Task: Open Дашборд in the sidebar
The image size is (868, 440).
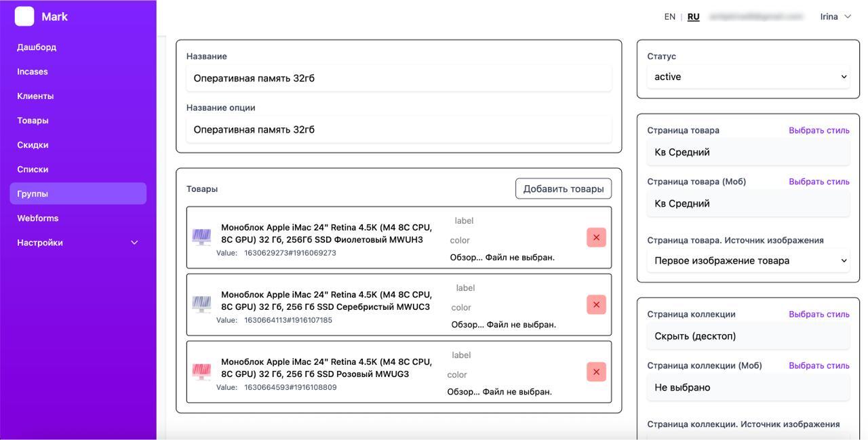Action: pos(37,47)
